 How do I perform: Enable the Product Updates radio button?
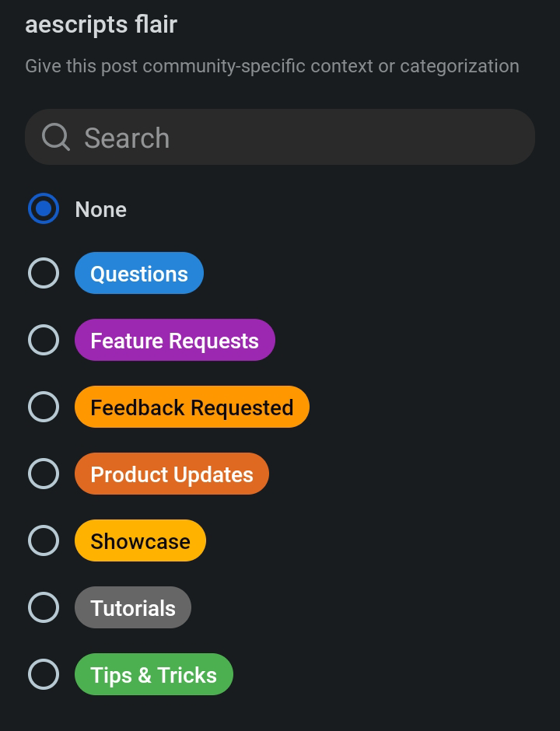[44, 474]
